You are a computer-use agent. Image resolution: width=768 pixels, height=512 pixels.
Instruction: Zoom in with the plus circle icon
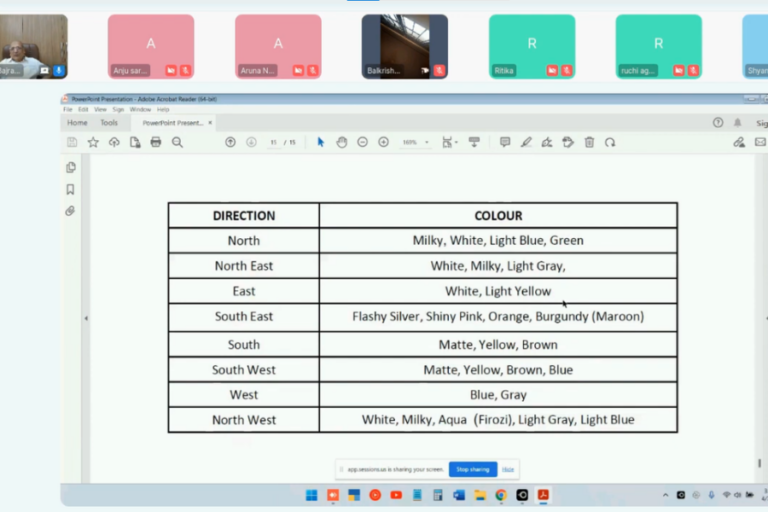point(384,142)
